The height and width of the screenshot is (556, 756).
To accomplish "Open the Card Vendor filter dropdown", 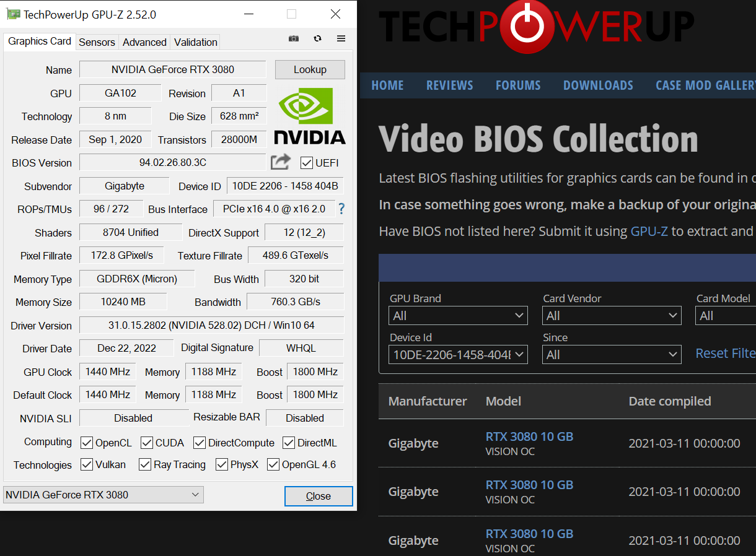I will (x=612, y=316).
